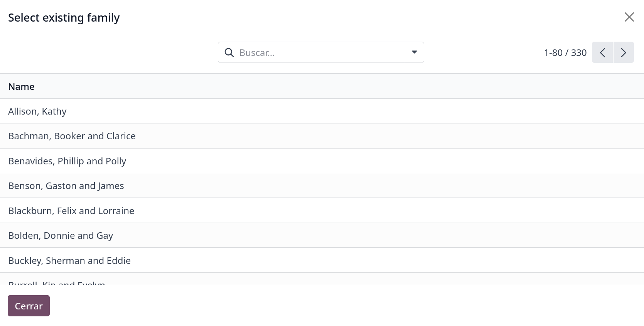This screenshot has width=644, height=326.
Task: Select Benson, Gaston and James entry
Action: [66, 186]
